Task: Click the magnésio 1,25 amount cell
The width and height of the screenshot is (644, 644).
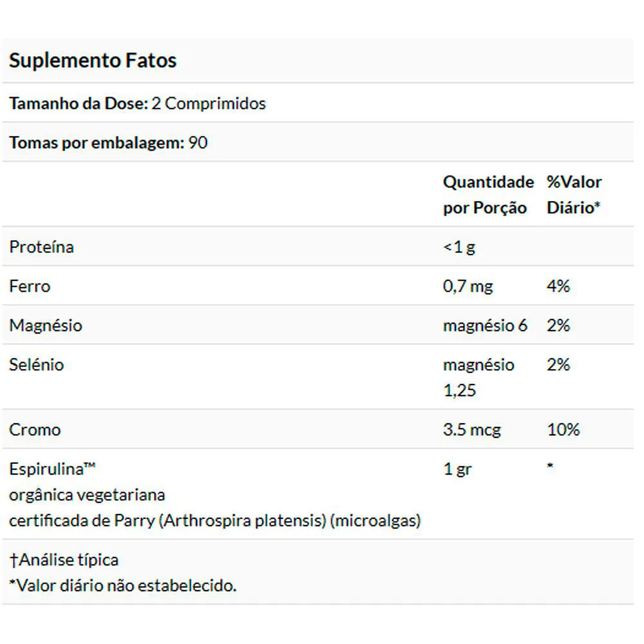Action: coord(478,377)
